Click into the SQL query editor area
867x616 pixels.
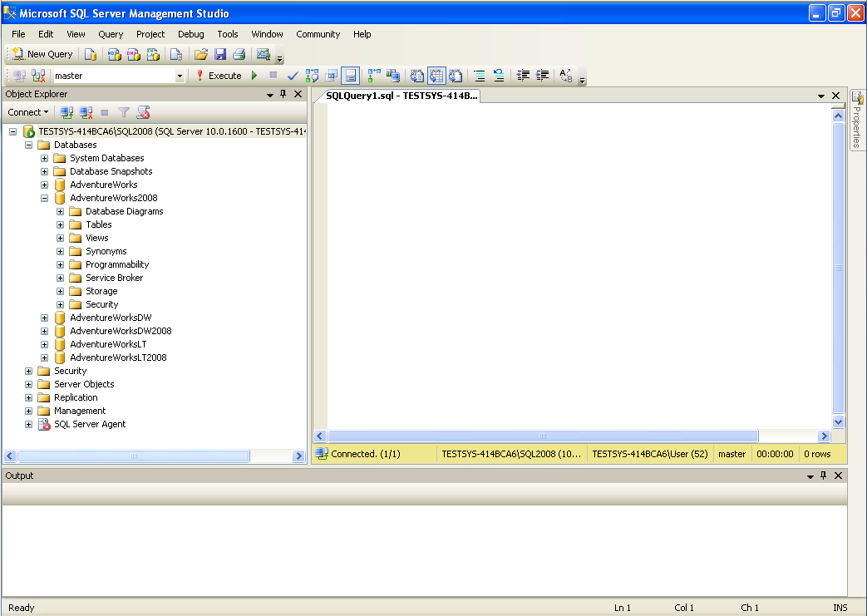tap(579, 265)
